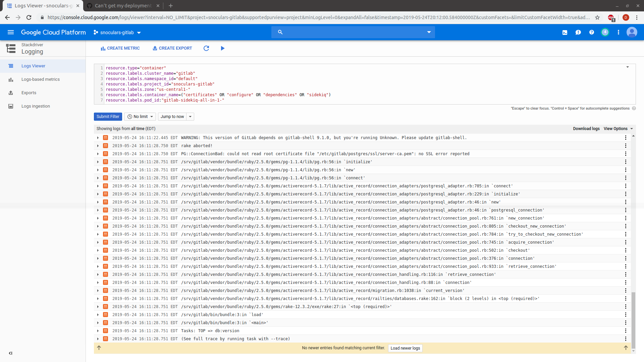Open the send feedback icon in header
This screenshot has height=362, width=644.
pyautogui.click(x=578, y=33)
